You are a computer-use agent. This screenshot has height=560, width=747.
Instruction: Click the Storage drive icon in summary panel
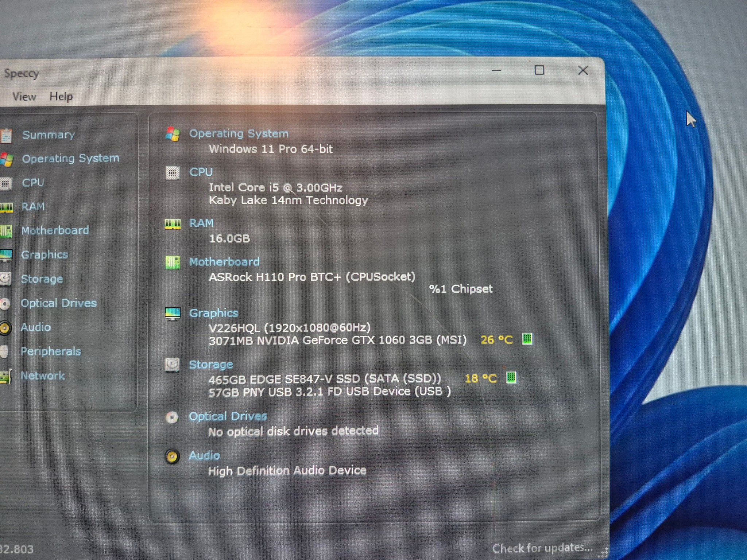(x=173, y=365)
